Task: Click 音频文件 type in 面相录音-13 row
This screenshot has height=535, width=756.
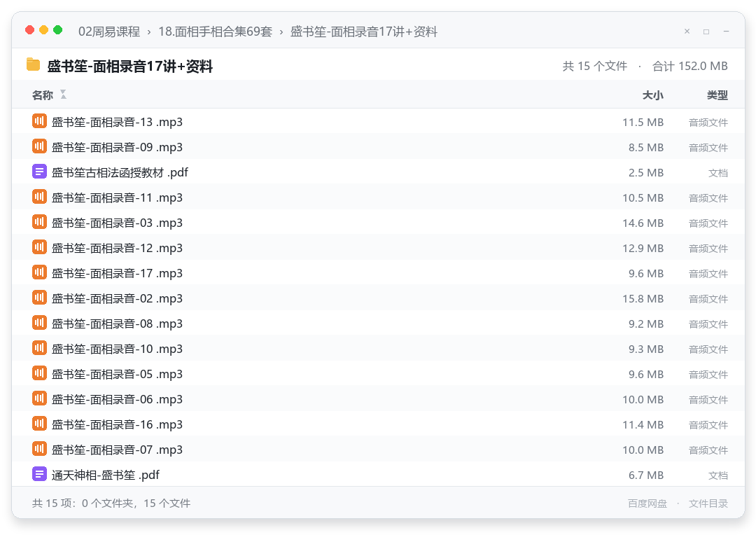Action: tap(708, 123)
